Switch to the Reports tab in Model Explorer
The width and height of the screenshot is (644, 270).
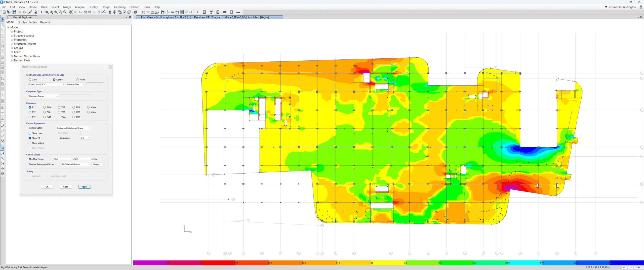[45, 22]
